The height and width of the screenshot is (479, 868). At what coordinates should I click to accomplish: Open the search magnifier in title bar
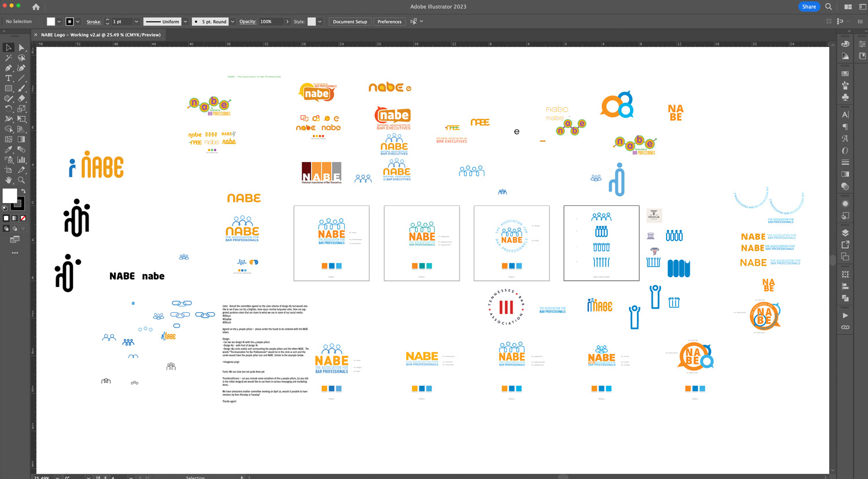[829, 7]
